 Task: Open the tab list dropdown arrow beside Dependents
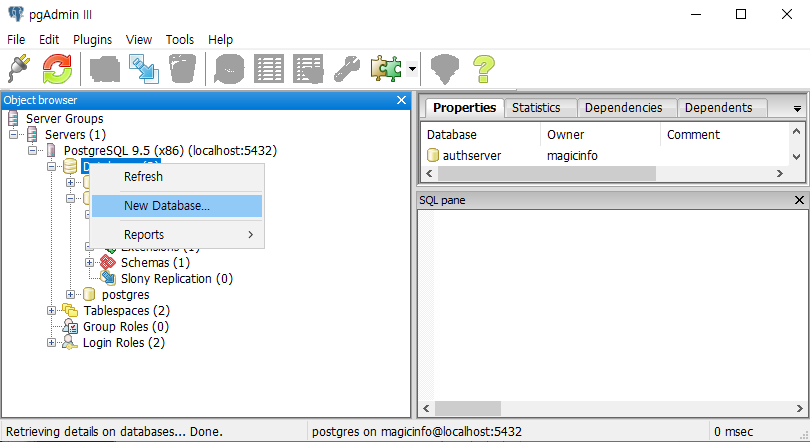pyautogui.click(x=797, y=109)
